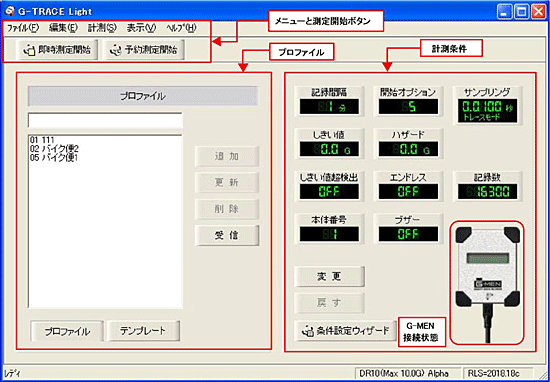Click the 記録間隔 display showing 1 分
Image resolution: width=550 pixels, height=382 pixels.
[x=329, y=107]
